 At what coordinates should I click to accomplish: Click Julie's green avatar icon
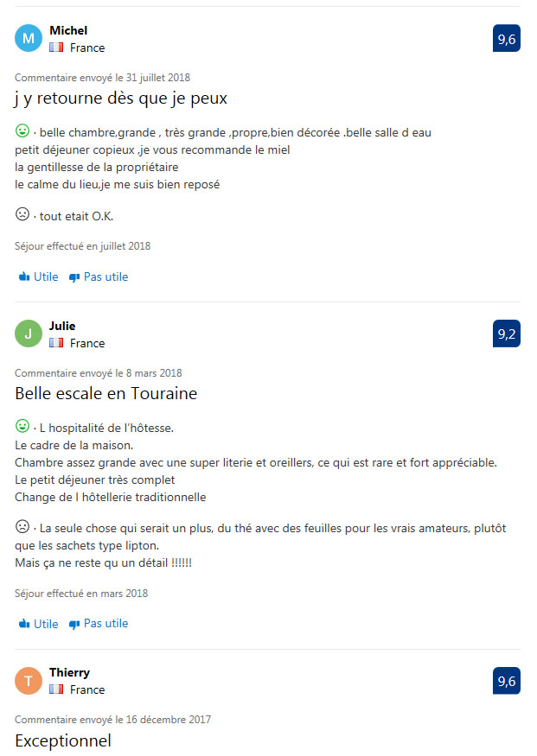(29, 334)
